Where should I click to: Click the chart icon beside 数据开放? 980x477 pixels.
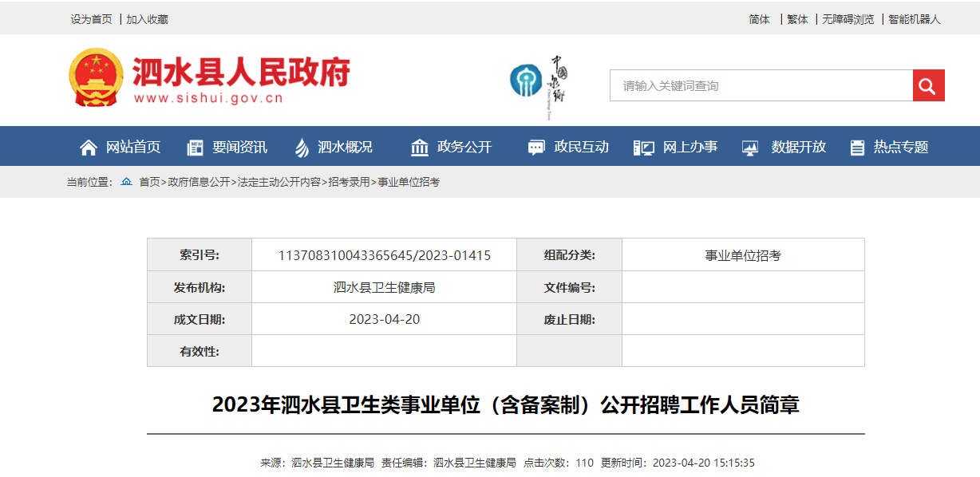(750, 148)
